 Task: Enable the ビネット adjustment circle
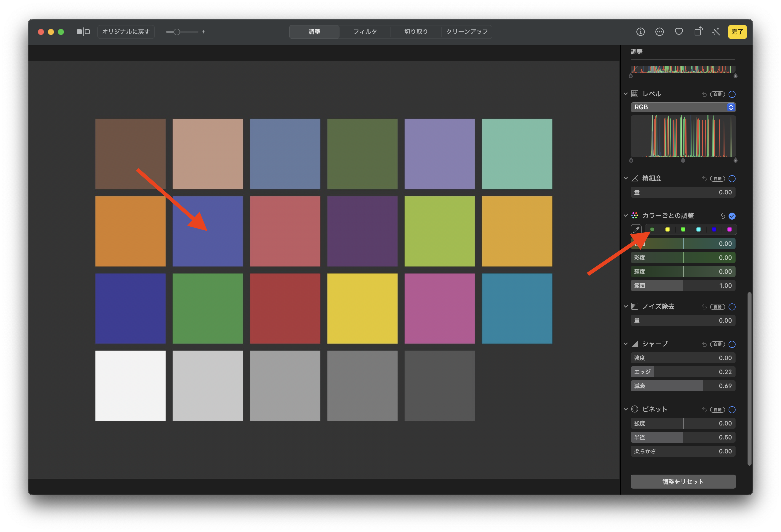pyautogui.click(x=732, y=410)
